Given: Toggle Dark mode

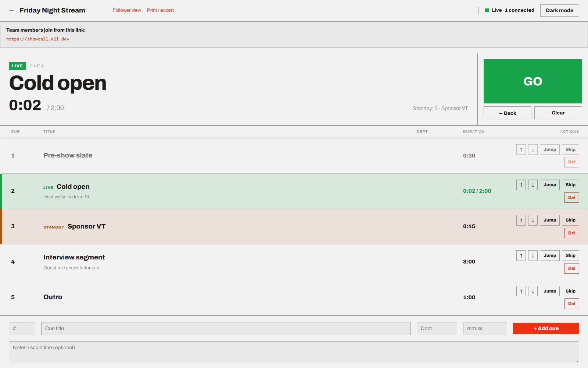Looking at the screenshot, I should (x=559, y=10).
